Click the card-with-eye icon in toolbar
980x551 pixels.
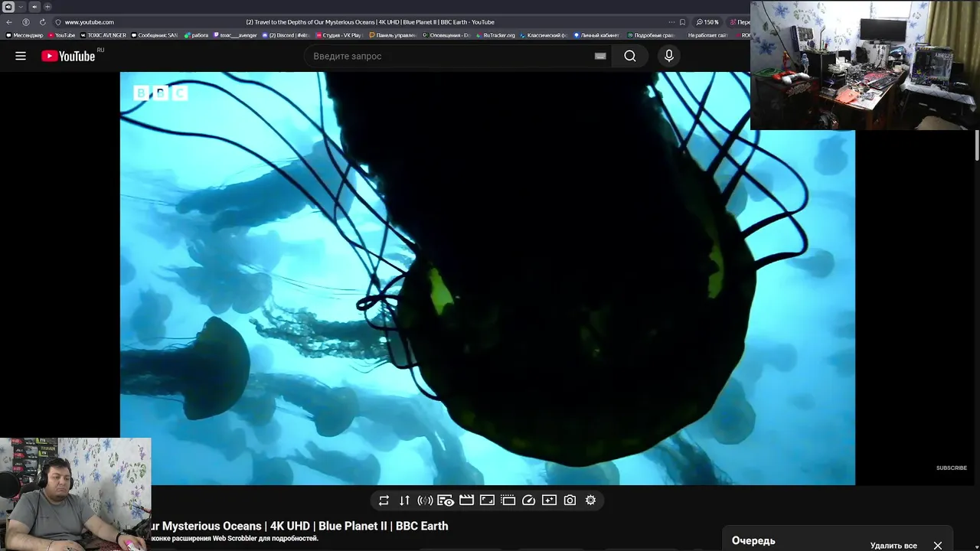click(x=446, y=500)
